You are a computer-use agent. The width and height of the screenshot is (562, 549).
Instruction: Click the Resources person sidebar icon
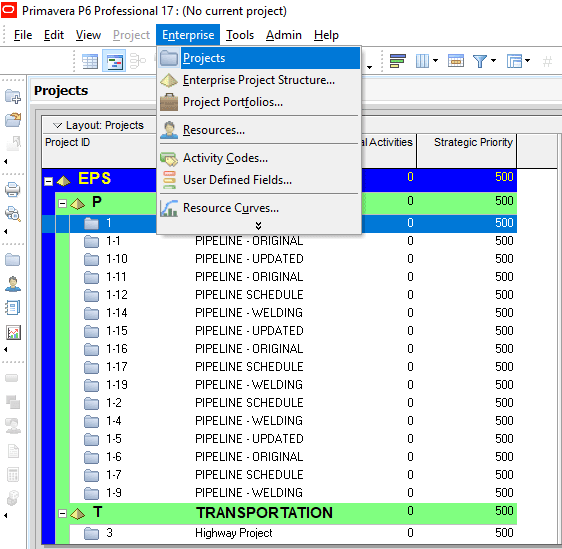tap(13, 284)
